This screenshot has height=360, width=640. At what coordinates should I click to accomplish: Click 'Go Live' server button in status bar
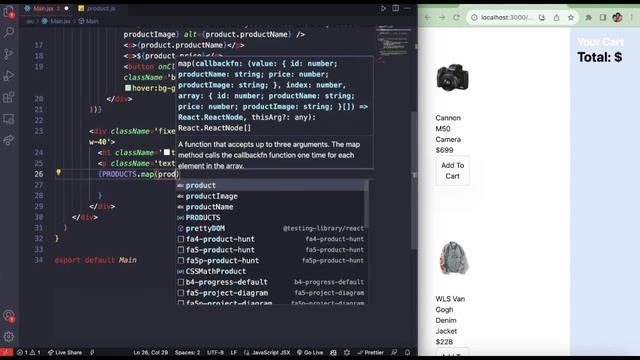click(310, 352)
